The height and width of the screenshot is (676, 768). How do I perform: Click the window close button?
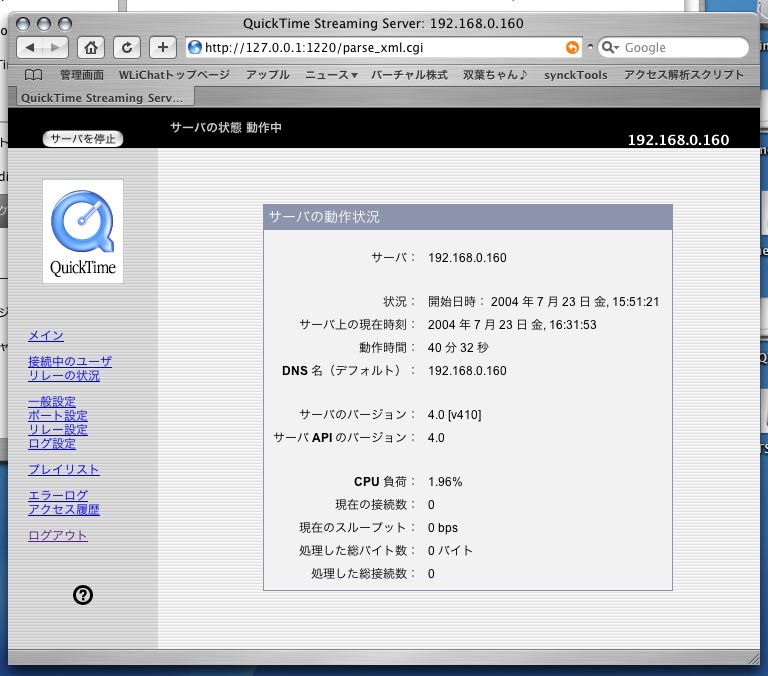point(23,24)
